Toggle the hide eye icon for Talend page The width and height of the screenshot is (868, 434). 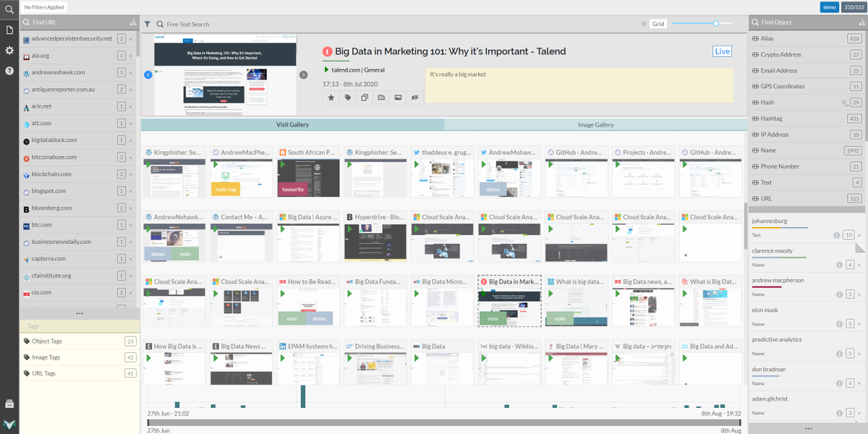414,97
